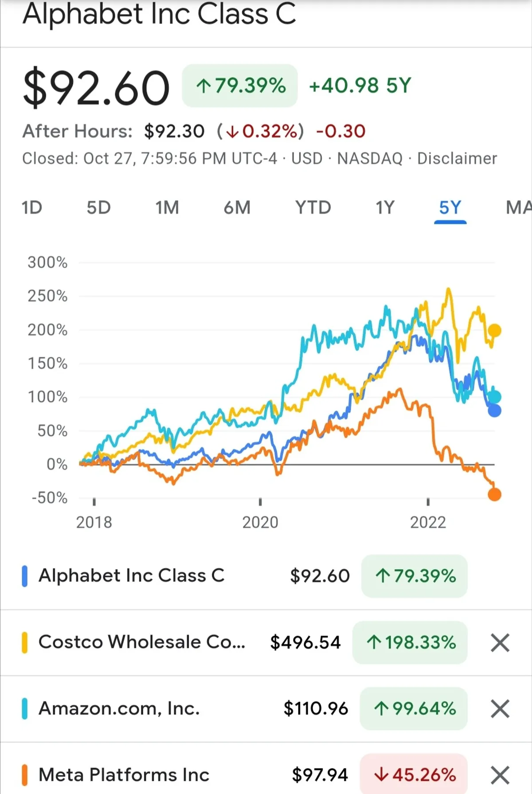Switch to the 5D chart range

click(x=98, y=207)
